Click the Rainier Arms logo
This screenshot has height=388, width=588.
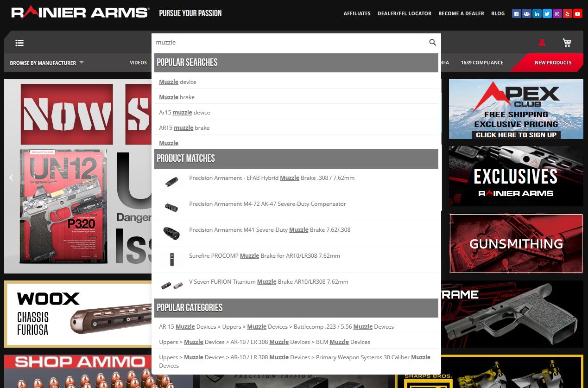point(80,13)
